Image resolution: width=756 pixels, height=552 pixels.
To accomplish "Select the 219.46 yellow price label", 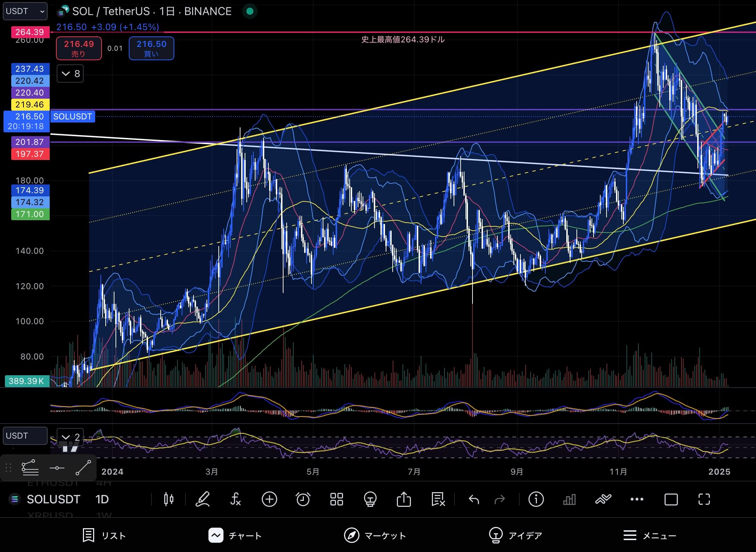I will pyautogui.click(x=30, y=104).
